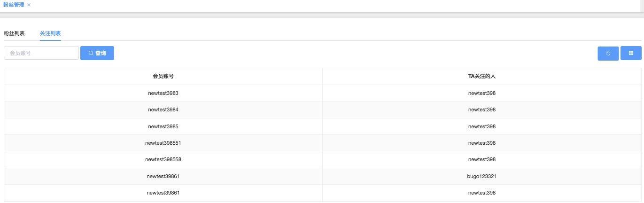Focus the 会员账号 search field
644x203 pixels.
point(41,53)
